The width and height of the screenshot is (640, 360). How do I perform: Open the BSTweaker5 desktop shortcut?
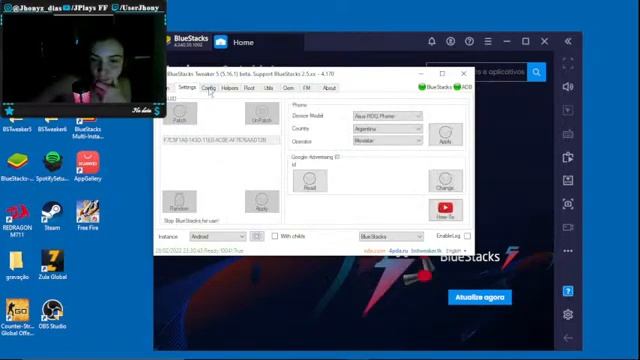click(x=17, y=124)
